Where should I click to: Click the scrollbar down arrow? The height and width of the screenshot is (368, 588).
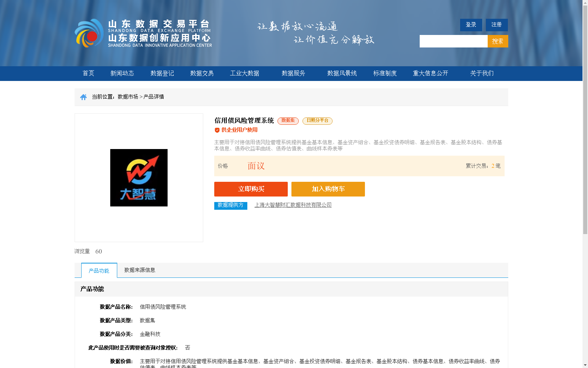tap(585, 365)
